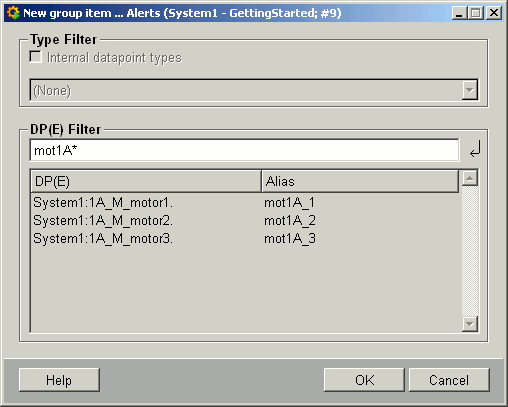Viewport: 508px width, 407px height.
Task: Open the (None) type filter dropdown
Action: point(254,90)
